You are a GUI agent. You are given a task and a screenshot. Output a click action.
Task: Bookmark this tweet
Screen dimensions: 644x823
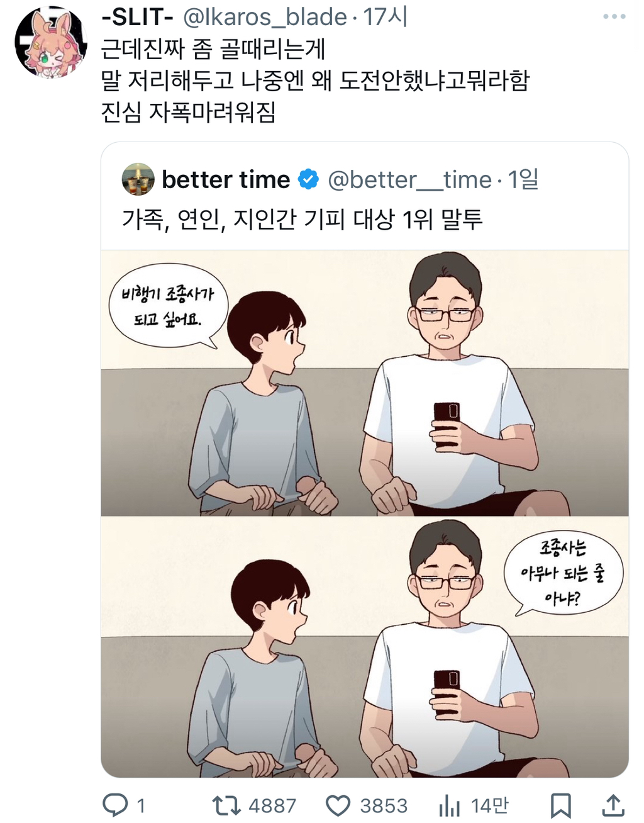[x=560, y=805]
